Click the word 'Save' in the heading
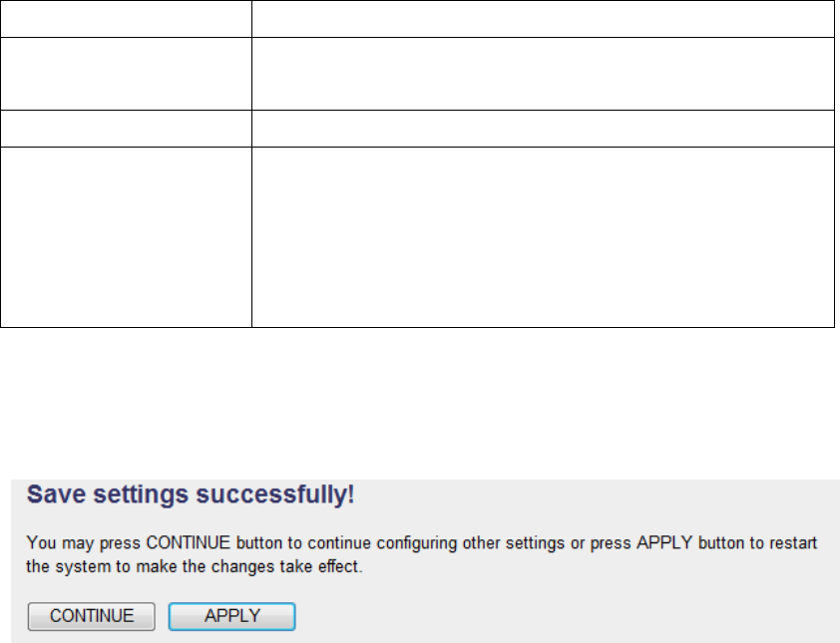This screenshot has height=643, width=840. (50, 494)
